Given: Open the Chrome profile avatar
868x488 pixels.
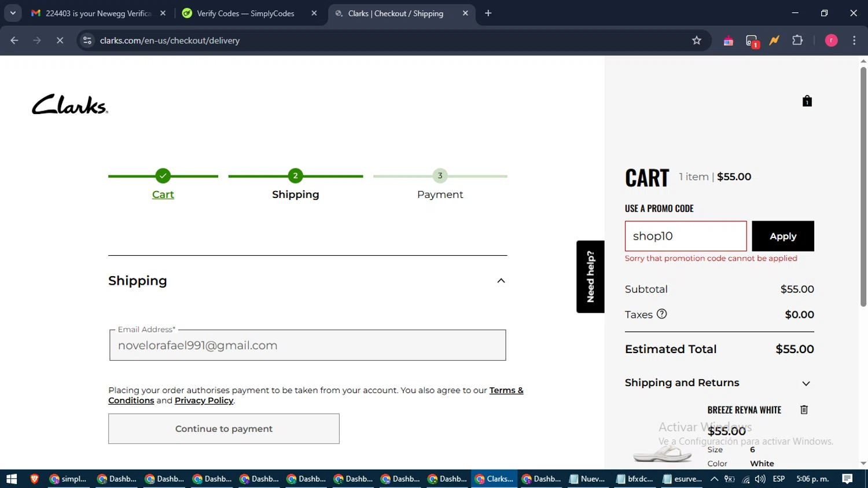Looking at the screenshot, I should 831,41.
